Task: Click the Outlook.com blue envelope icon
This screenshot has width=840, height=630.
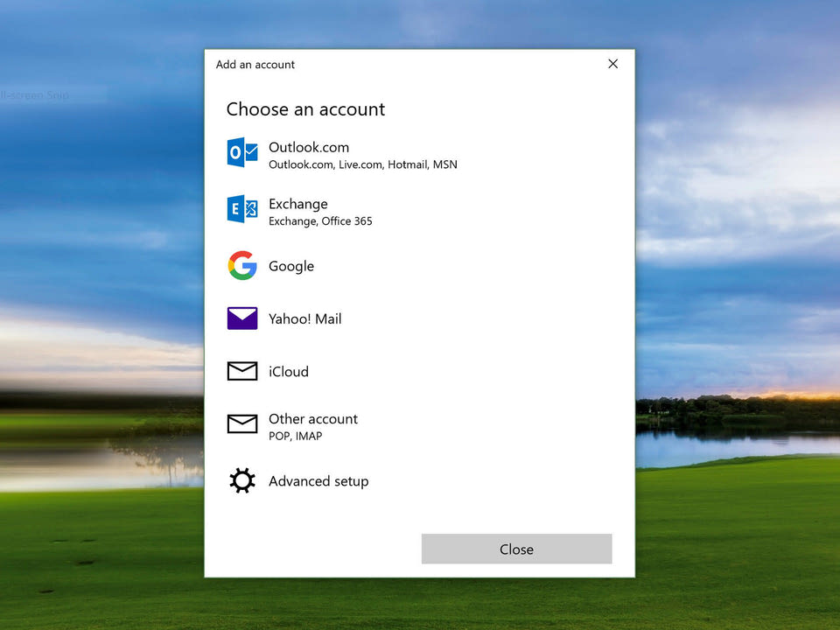Action: pyautogui.click(x=242, y=153)
